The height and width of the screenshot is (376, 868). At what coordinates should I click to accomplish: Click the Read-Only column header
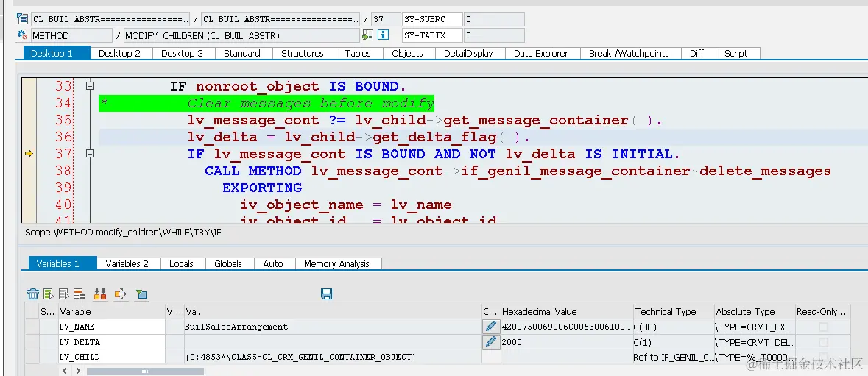click(x=822, y=311)
